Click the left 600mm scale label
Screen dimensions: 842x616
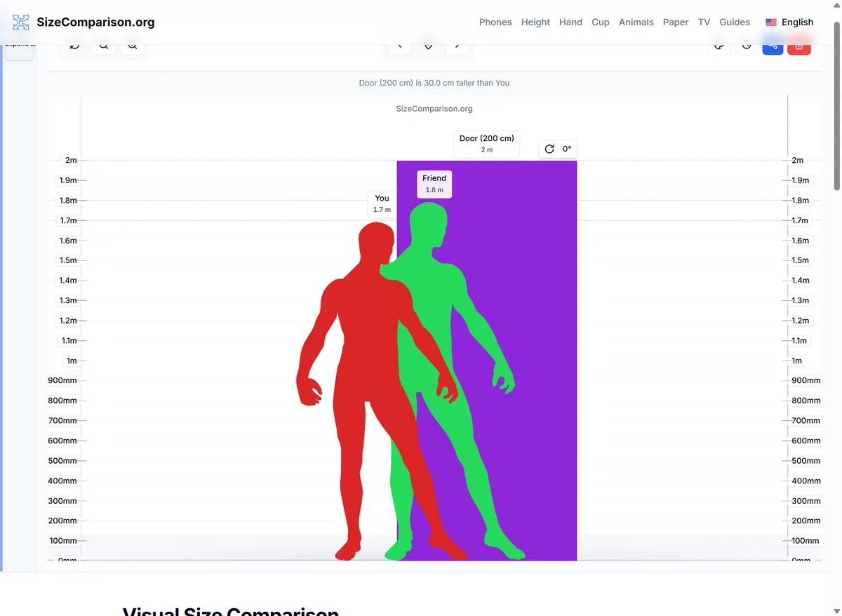pos(62,441)
